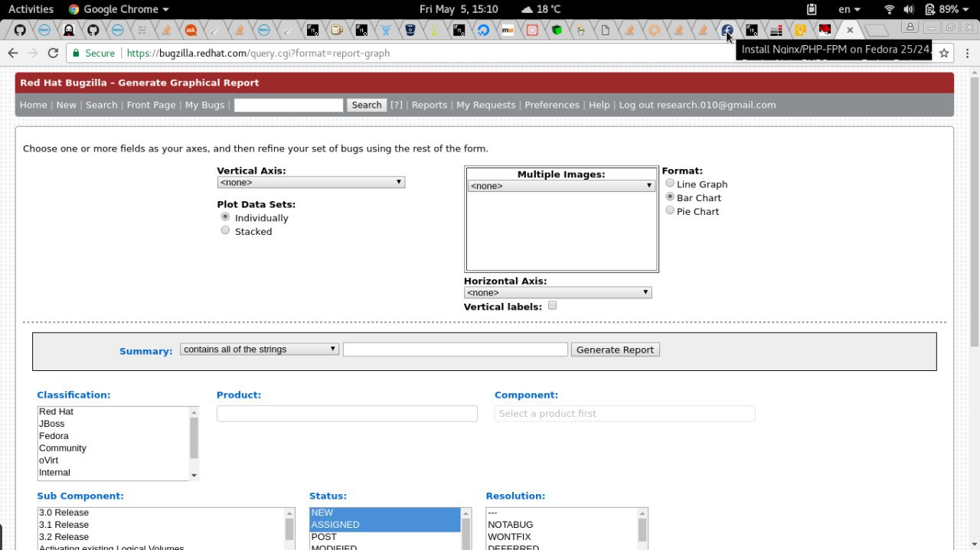This screenshot has width=980, height=550.
Task: Open the volume speaker icon
Action: pyautogui.click(x=909, y=9)
